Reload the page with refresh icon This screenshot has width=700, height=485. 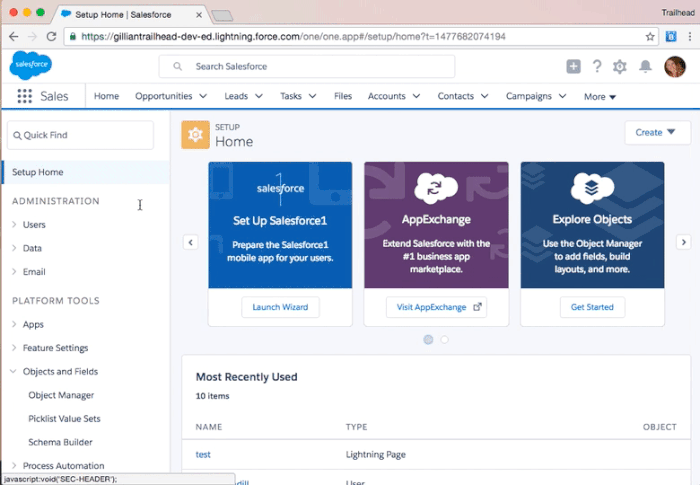(51, 37)
